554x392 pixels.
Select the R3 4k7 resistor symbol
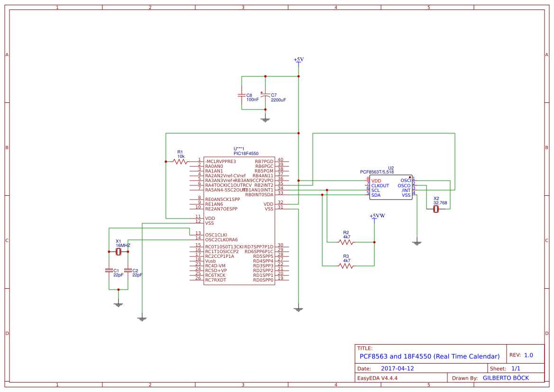pos(346,266)
